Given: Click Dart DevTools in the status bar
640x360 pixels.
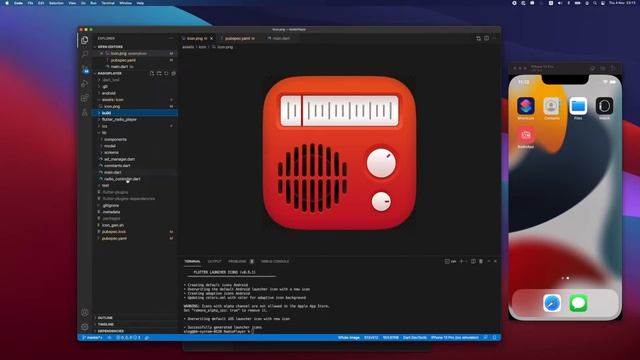Looking at the screenshot, I should (x=415, y=338).
